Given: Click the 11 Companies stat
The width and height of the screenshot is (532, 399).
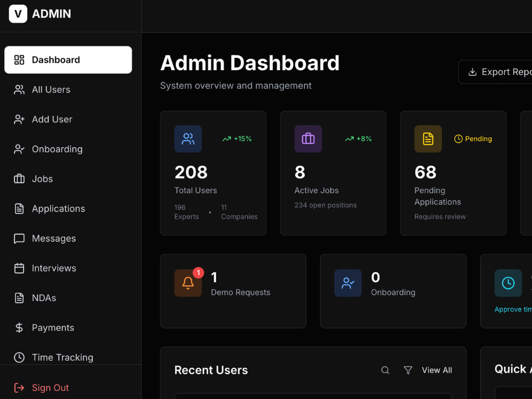Looking at the screenshot, I should 239,212.
